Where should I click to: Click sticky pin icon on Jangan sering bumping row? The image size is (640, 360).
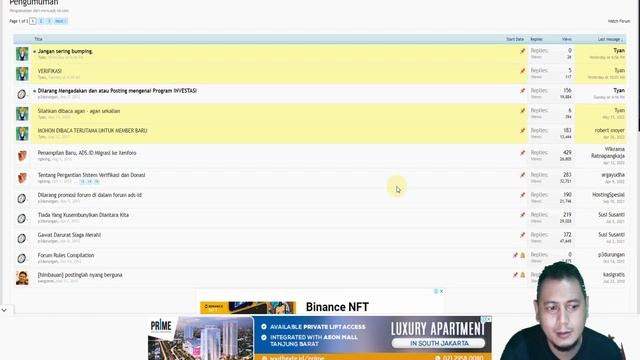tap(522, 51)
